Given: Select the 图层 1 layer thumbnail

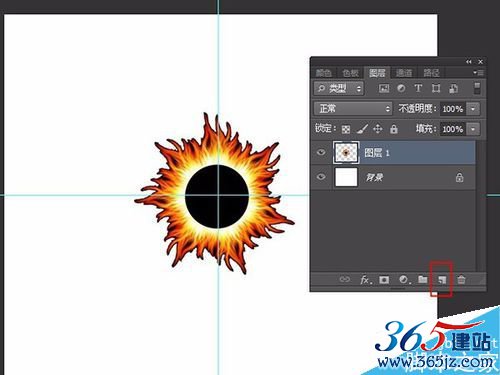Looking at the screenshot, I should pyautogui.click(x=346, y=153).
